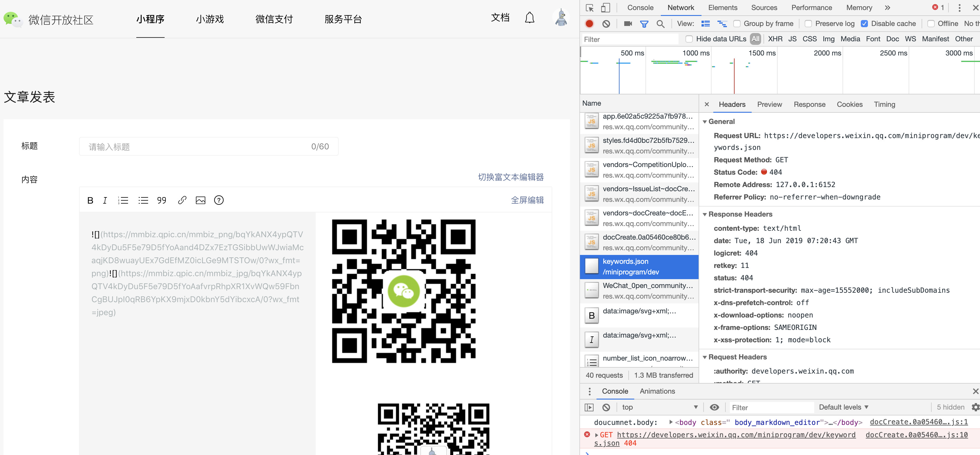
Task: Collapse the General section
Action: pos(704,122)
